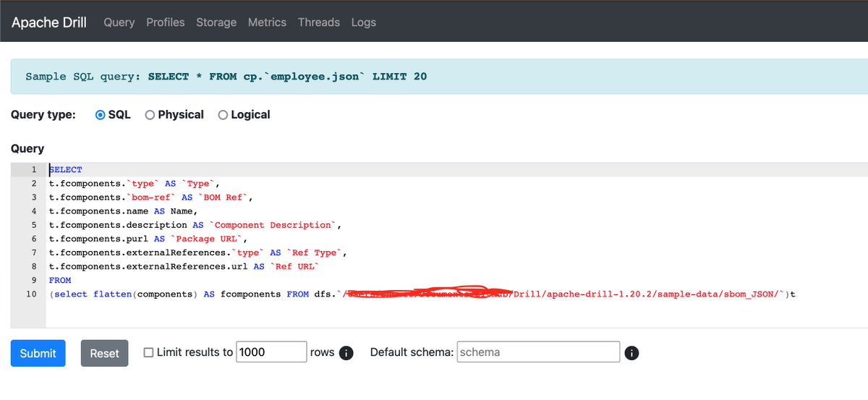Click sbom_JSON path text in line 10
This screenshot has height=400, width=868.
click(x=749, y=294)
